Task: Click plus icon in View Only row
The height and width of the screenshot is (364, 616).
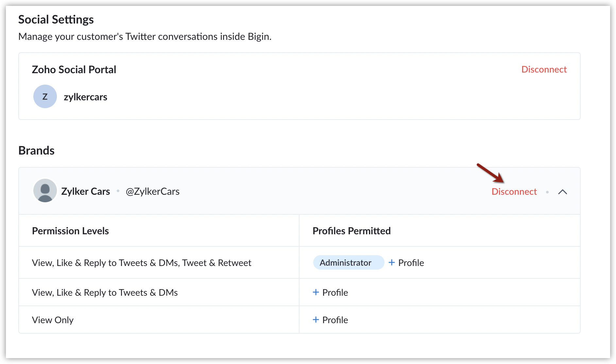Action: pyautogui.click(x=316, y=320)
